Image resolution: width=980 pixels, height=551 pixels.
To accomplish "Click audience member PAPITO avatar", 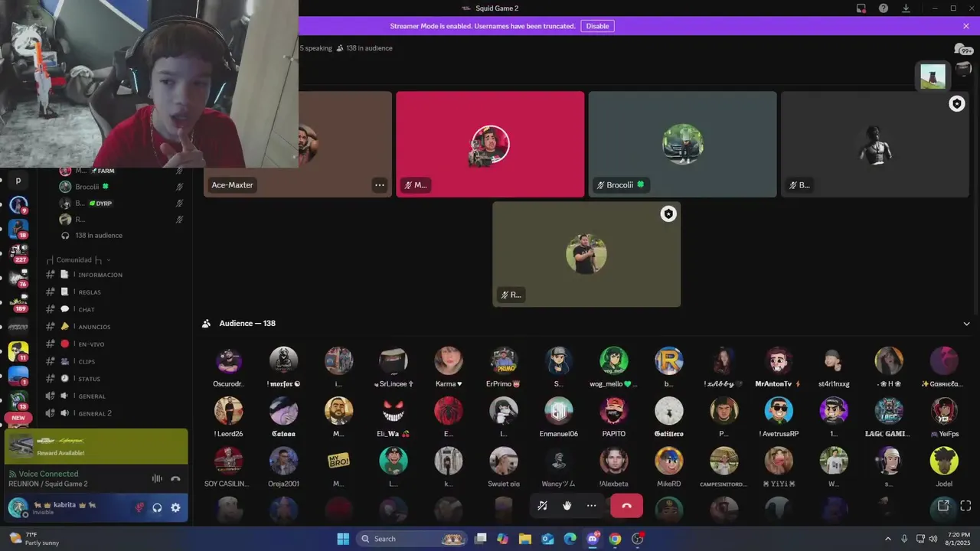I will [614, 411].
